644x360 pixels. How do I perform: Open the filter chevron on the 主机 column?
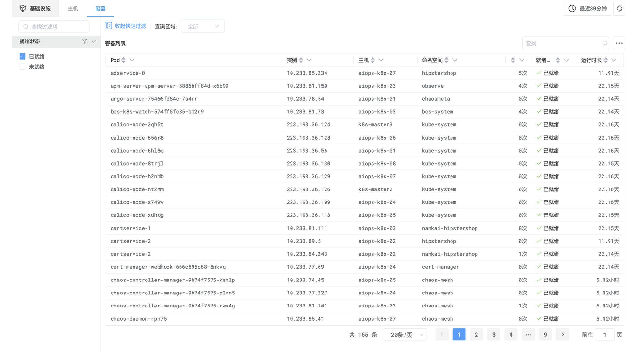coord(381,60)
